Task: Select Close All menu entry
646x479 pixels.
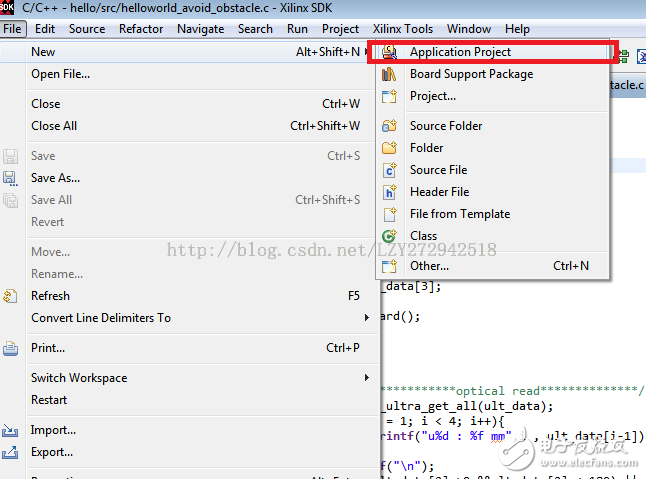Action: [x=54, y=126]
